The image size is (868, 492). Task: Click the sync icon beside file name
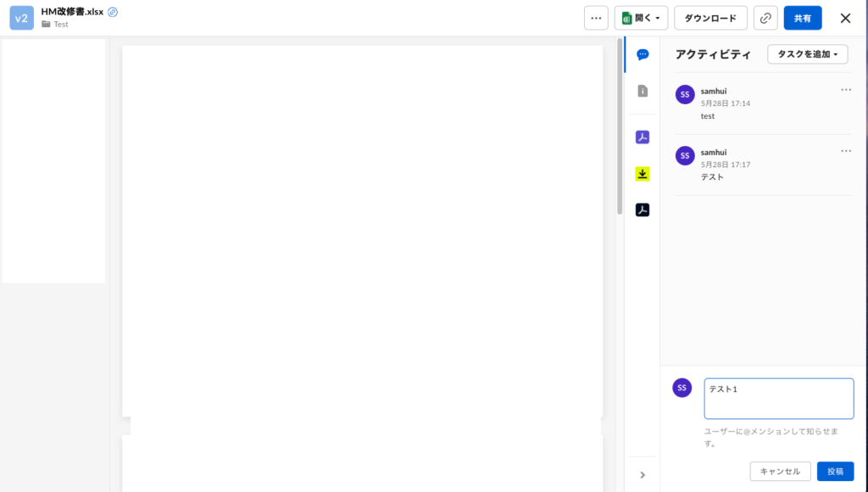113,12
